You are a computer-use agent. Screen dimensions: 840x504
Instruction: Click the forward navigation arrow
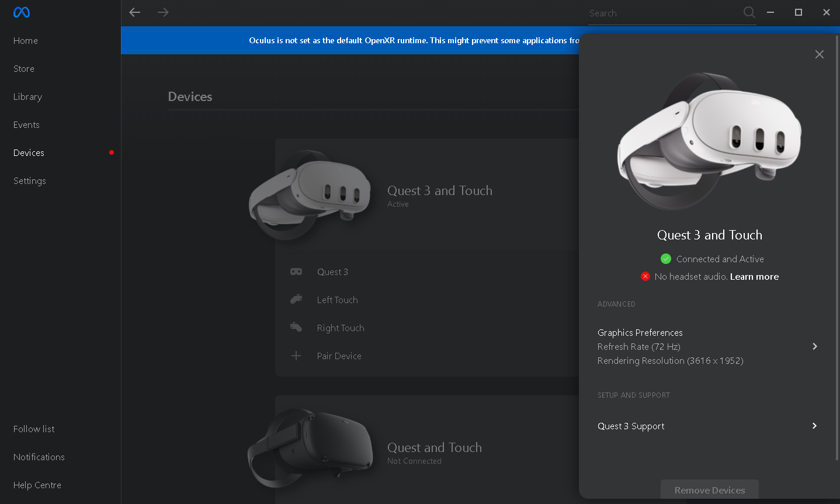click(x=163, y=12)
